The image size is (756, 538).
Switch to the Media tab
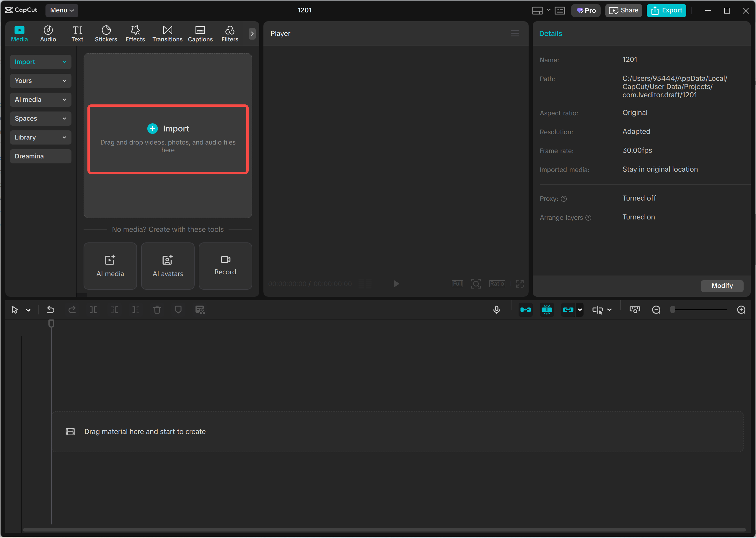[x=19, y=33]
